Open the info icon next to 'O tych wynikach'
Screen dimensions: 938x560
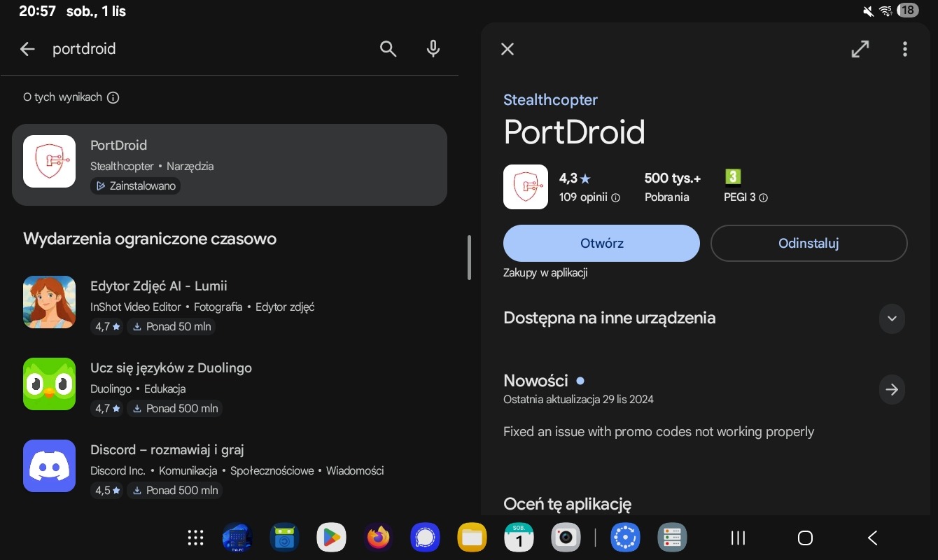point(113,98)
